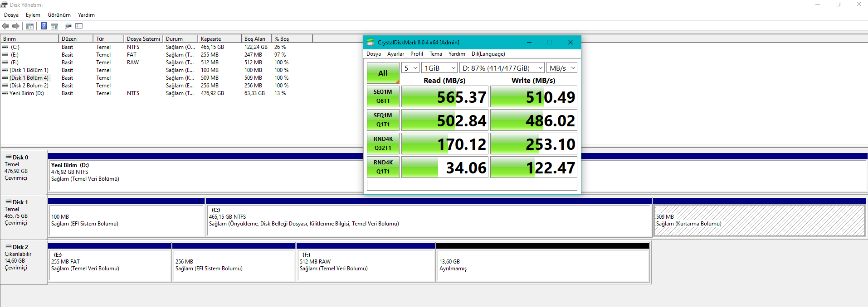Click the Disk 0 label icon
Screen dimensions: 868x307
click(8, 157)
